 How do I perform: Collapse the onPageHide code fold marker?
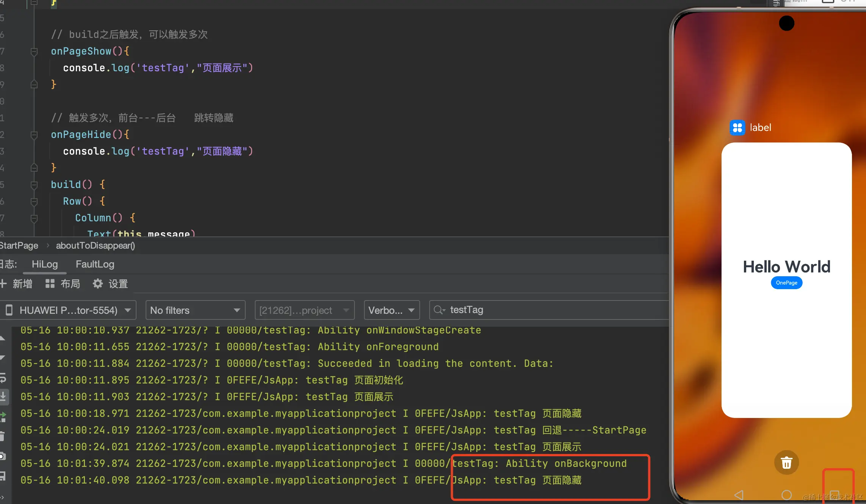[x=34, y=135]
